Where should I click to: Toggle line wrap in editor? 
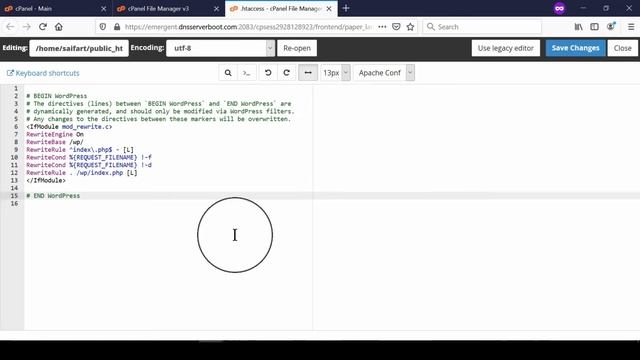(x=308, y=73)
